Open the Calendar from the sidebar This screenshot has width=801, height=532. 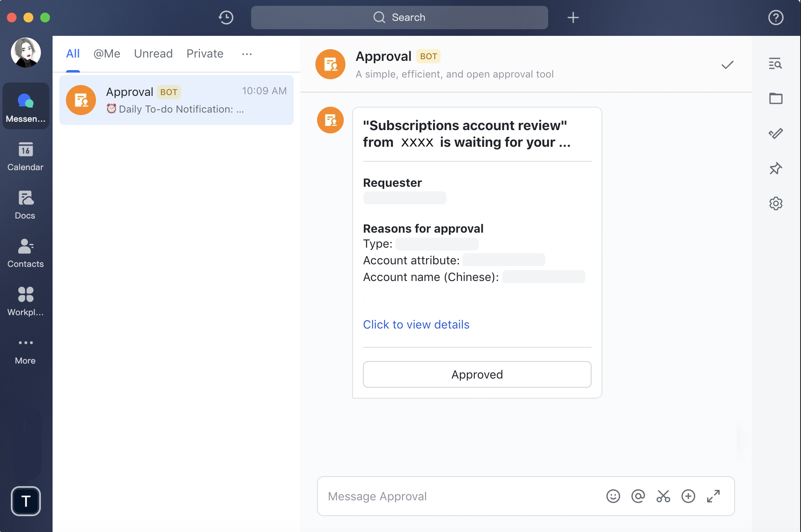coord(25,156)
